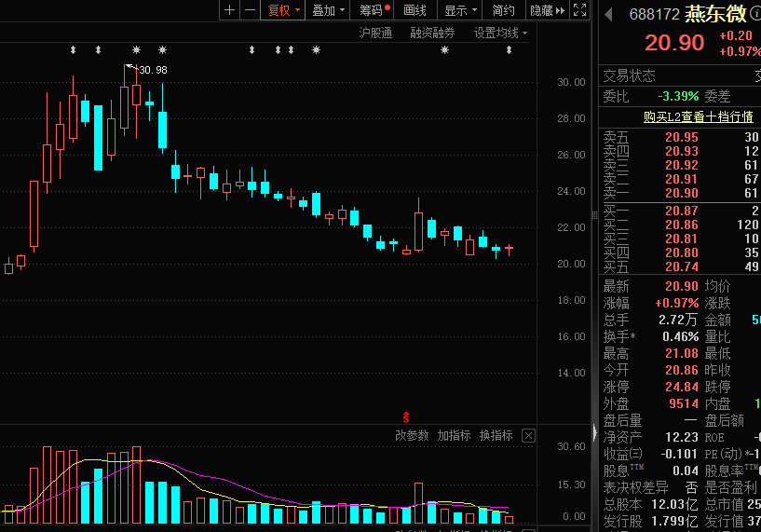Image resolution: width=761 pixels, height=532 pixels.
Task: Toggle the 隐藏 panel button
Action: click(546, 10)
